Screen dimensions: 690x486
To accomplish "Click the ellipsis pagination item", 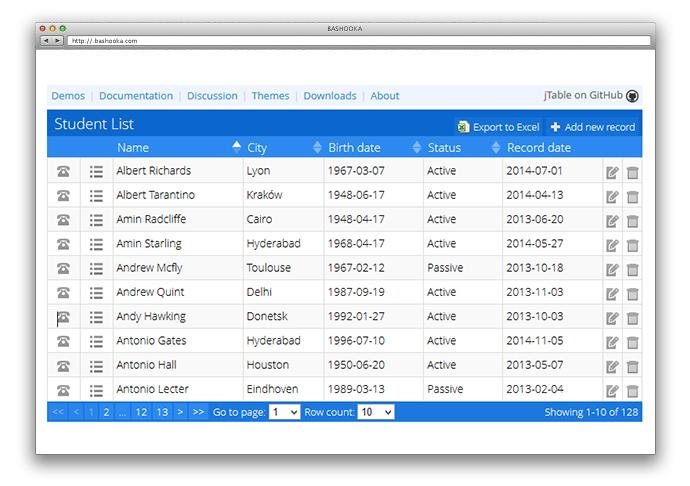I will point(122,412).
